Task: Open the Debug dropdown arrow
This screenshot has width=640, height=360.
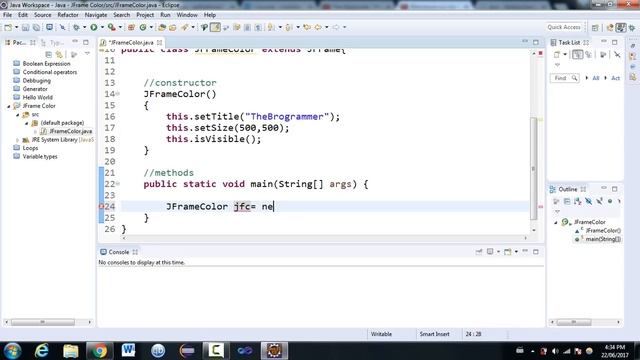Action: [84, 27]
